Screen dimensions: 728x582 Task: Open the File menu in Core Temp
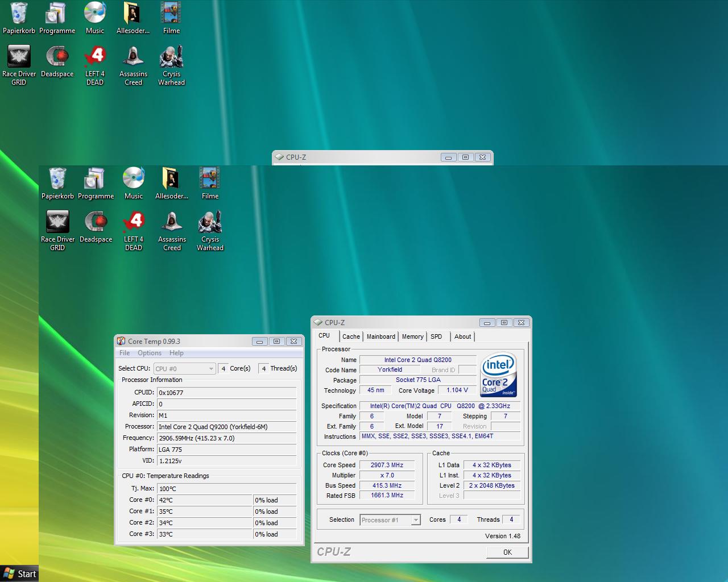click(125, 353)
